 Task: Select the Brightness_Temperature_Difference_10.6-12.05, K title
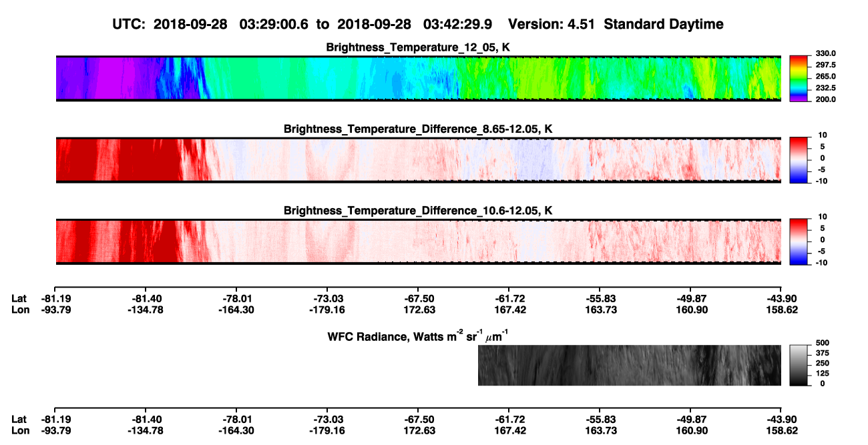point(418,211)
